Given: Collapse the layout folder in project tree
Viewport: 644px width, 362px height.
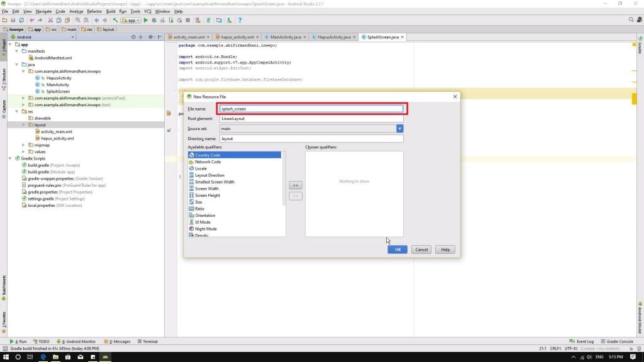Looking at the screenshot, I should [24, 124].
